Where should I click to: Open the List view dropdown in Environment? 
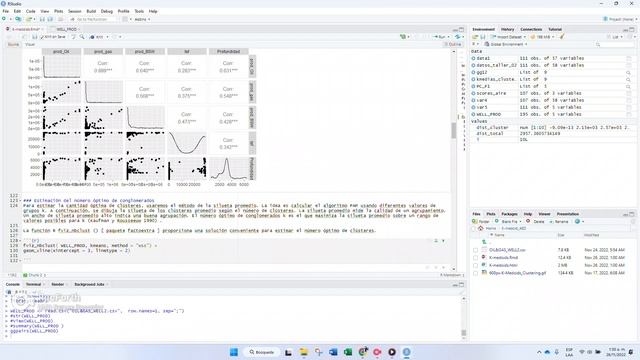(x=616, y=37)
